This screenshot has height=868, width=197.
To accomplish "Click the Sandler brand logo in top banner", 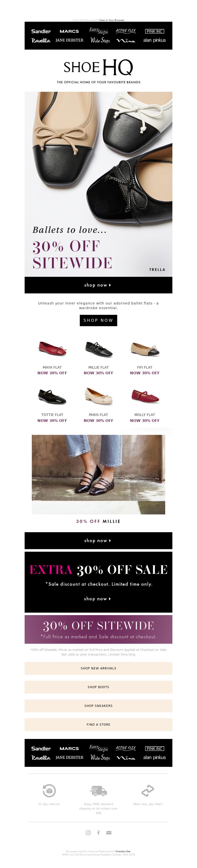I will [x=41, y=31].
